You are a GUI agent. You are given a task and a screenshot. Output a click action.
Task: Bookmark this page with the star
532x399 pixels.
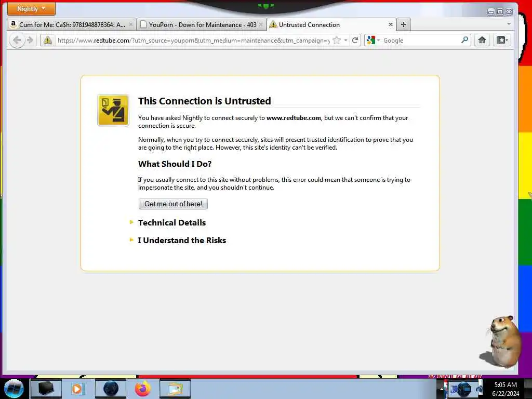coord(337,41)
